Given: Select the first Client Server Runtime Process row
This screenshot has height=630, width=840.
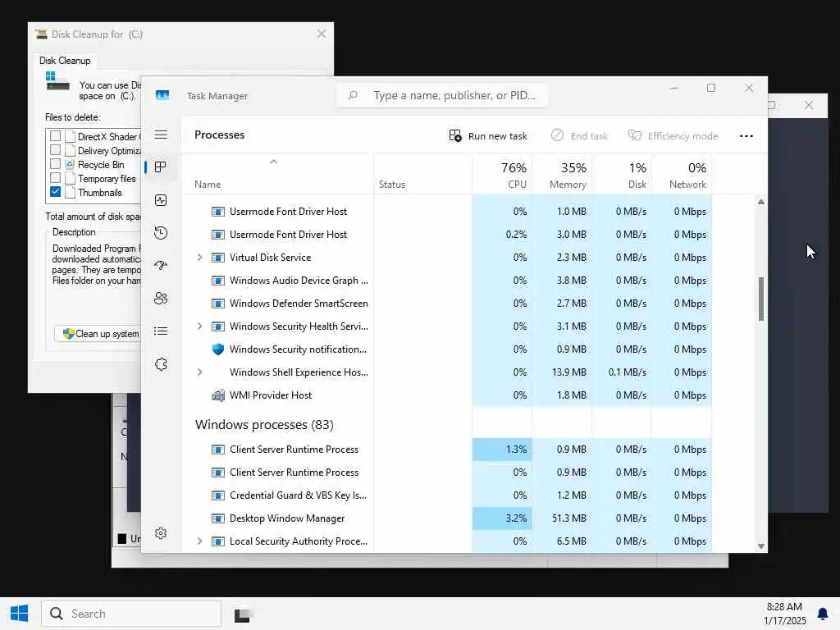Looking at the screenshot, I should 447,450.
